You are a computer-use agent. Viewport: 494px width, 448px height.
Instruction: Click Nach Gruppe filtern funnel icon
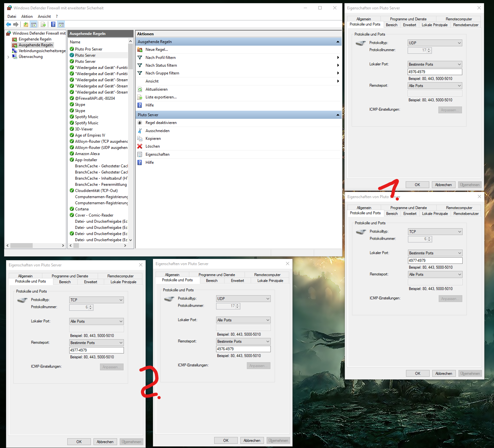(140, 73)
